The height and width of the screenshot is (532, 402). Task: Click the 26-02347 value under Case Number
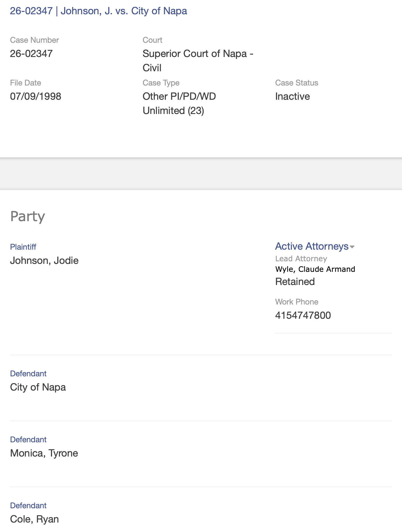coord(31,54)
